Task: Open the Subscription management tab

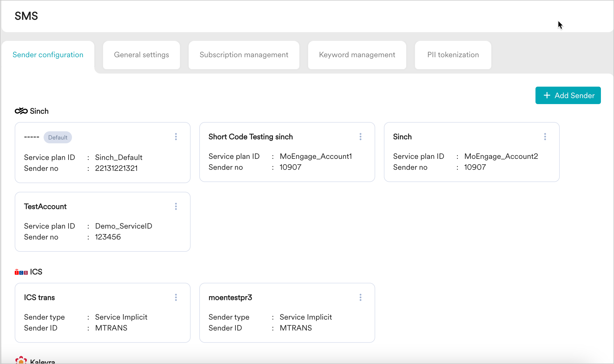Action: point(244,55)
